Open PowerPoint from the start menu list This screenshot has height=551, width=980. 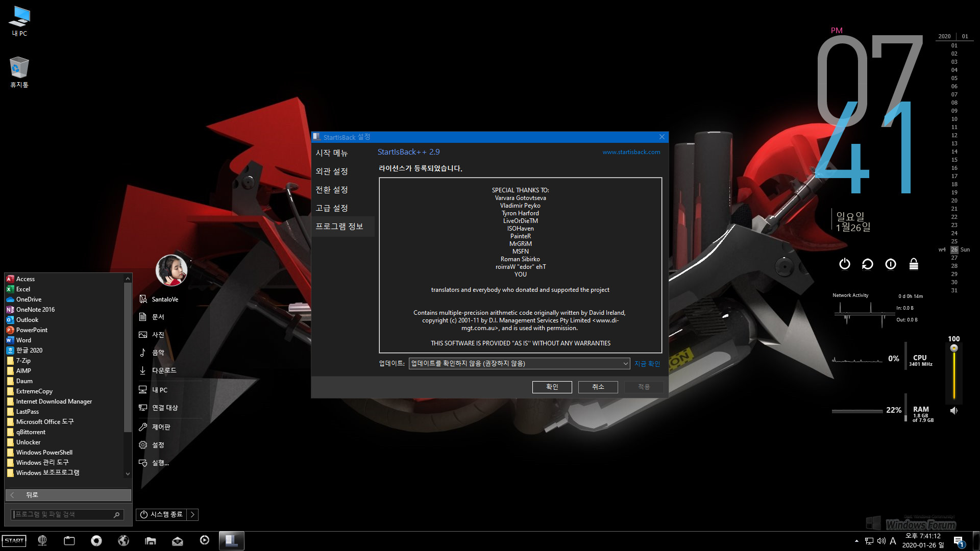(64, 330)
